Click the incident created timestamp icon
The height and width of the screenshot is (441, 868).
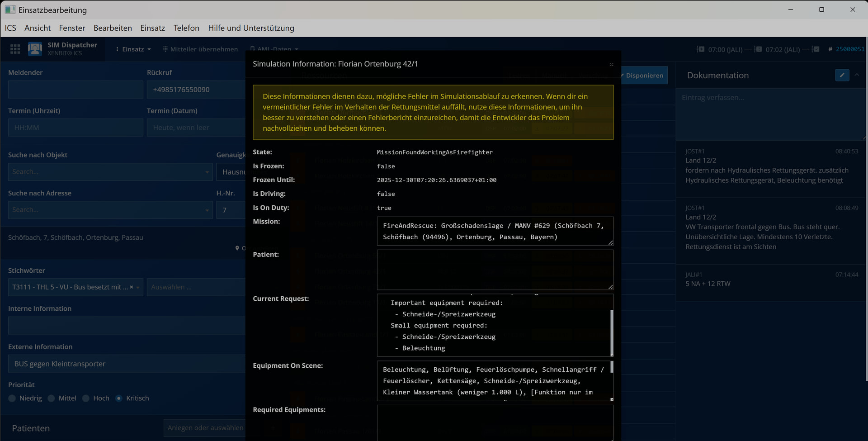pos(700,49)
